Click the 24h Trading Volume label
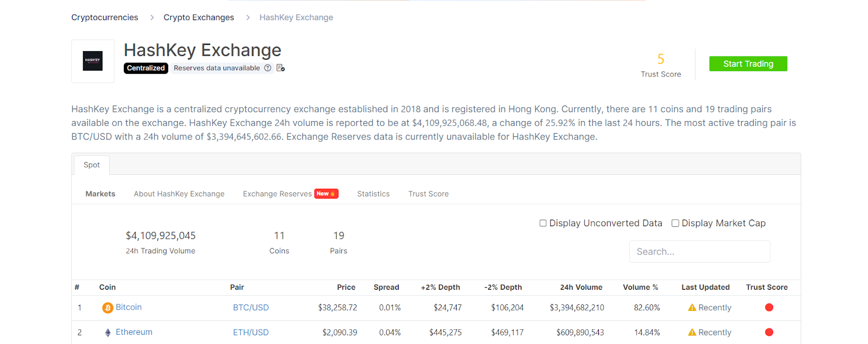Viewport: 868px width, 344px height. coord(161,251)
